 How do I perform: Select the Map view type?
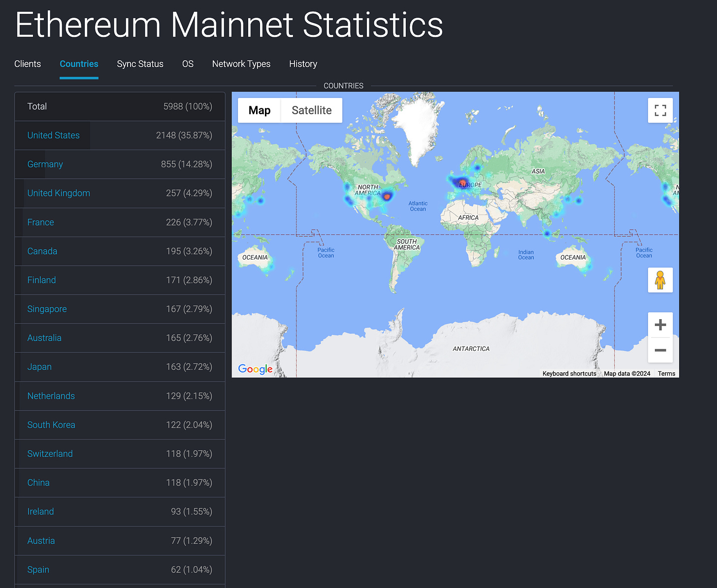tap(260, 110)
